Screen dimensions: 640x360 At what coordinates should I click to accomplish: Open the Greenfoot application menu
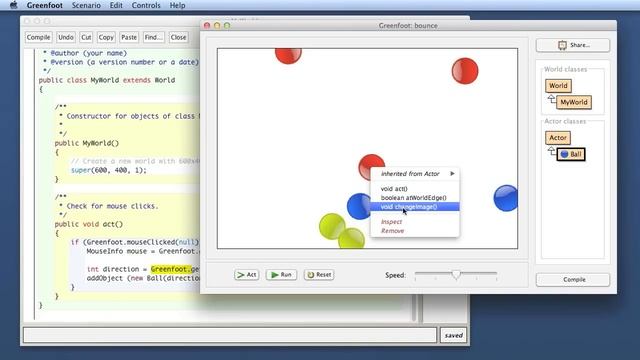[x=44, y=5]
